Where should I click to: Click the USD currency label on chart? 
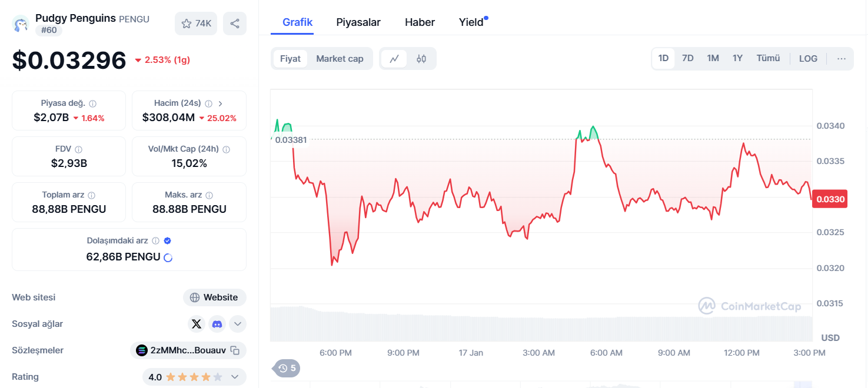click(x=830, y=337)
